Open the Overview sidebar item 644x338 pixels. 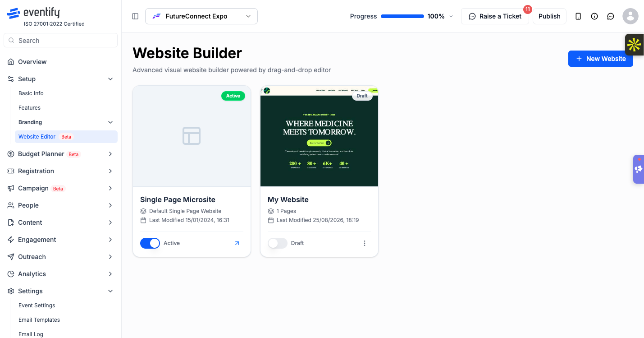(x=60, y=62)
